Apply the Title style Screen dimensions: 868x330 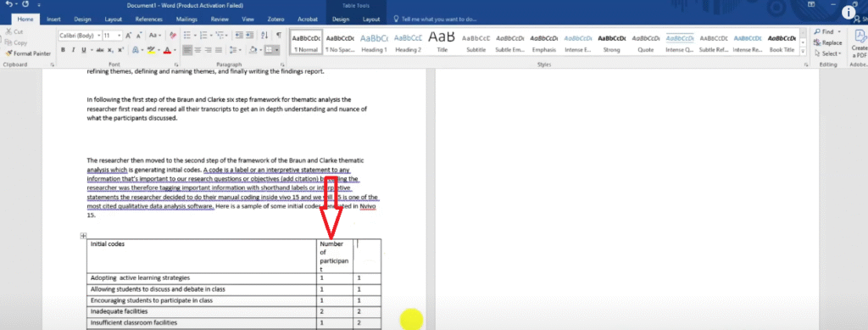(442, 42)
